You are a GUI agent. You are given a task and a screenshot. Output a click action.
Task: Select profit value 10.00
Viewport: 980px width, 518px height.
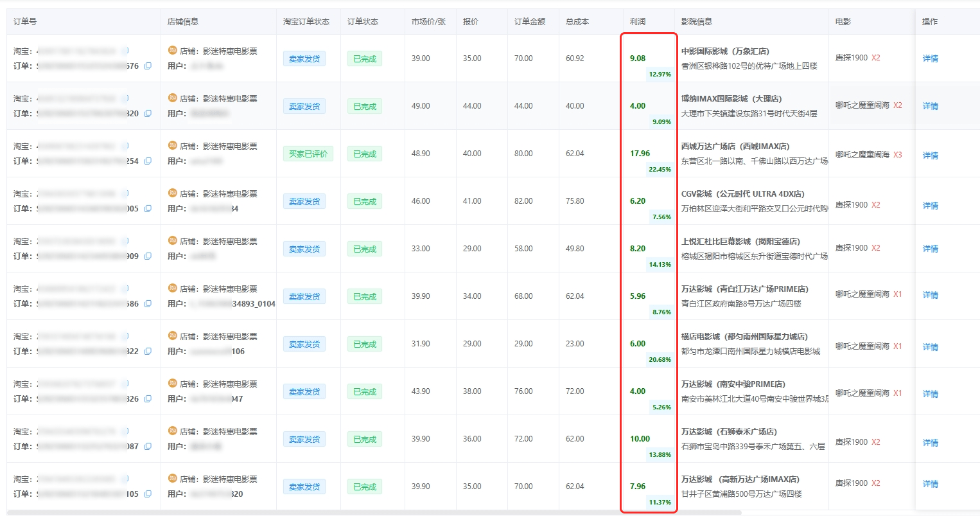coord(640,439)
